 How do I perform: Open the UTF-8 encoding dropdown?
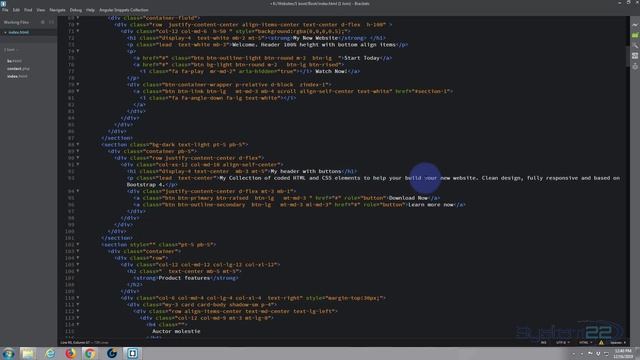coord(562,343)
